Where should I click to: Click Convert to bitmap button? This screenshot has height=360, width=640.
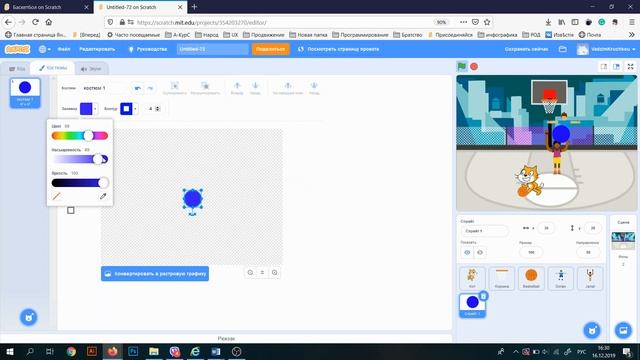click(x=155, y=273)
